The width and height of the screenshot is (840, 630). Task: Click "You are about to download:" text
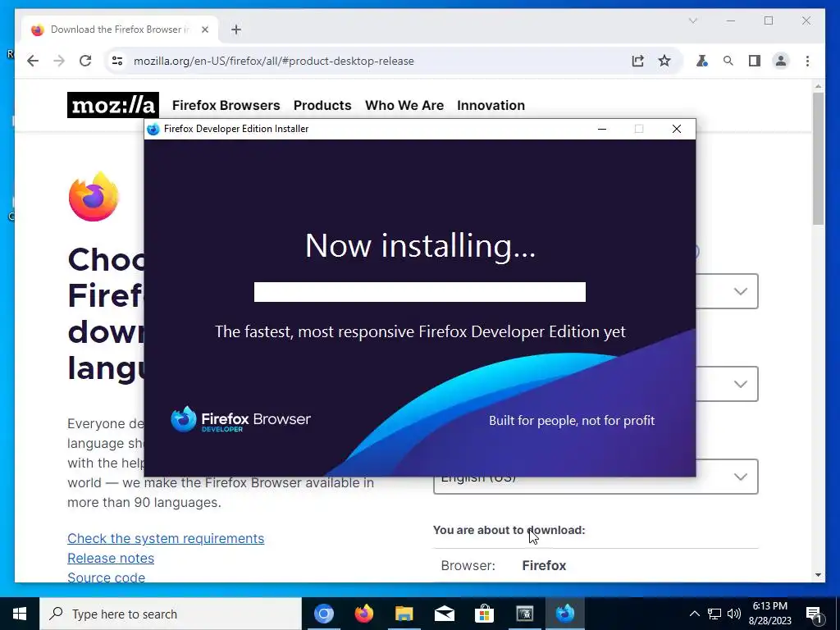509,530
